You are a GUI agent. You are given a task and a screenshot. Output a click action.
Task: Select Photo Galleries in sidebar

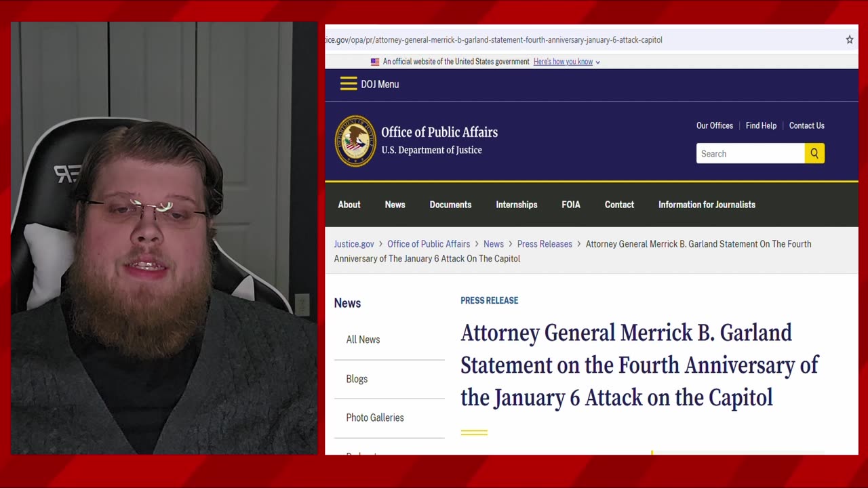(375, 418)
